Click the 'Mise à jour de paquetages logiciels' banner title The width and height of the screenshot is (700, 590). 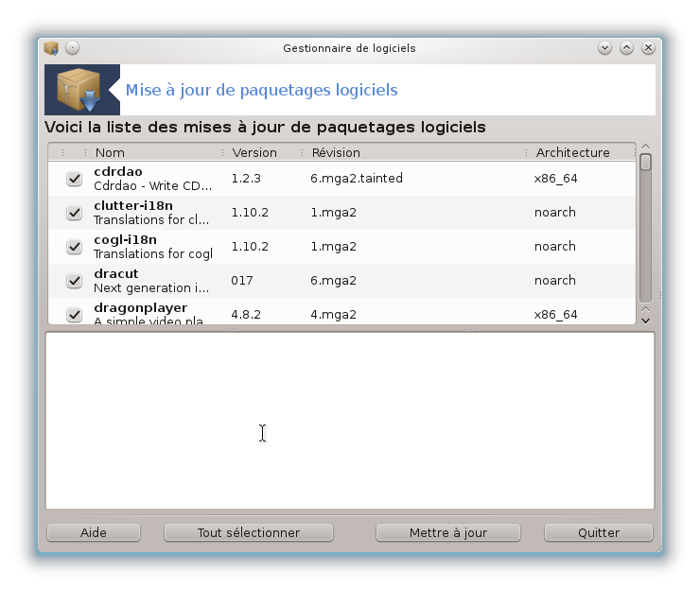click(262, 90)
